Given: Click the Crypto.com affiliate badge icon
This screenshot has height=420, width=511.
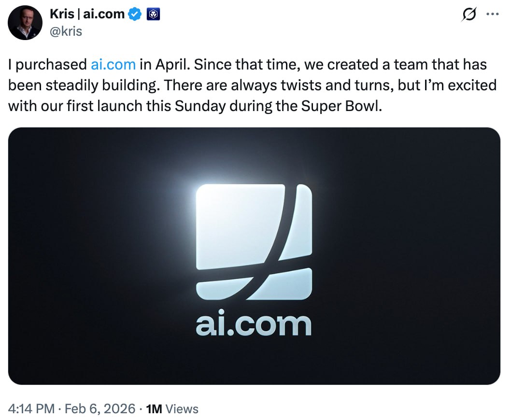Looking at the screenshot, I should tap(153, 14).
